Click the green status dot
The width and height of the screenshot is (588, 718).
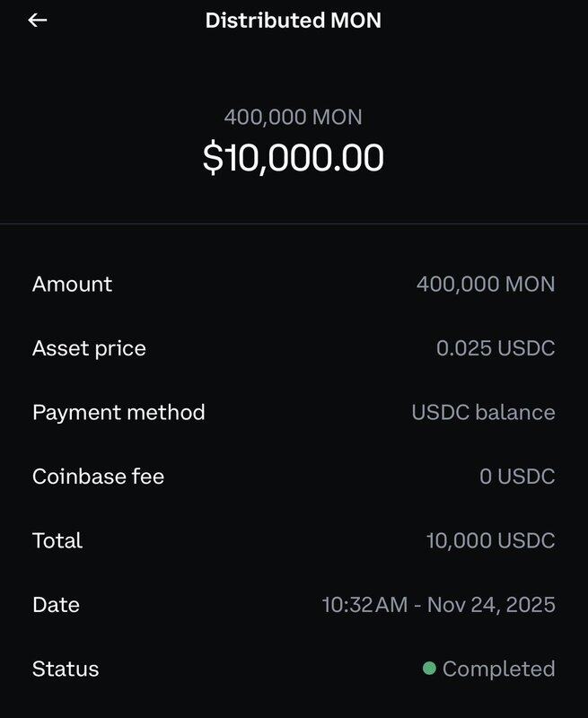429,668
